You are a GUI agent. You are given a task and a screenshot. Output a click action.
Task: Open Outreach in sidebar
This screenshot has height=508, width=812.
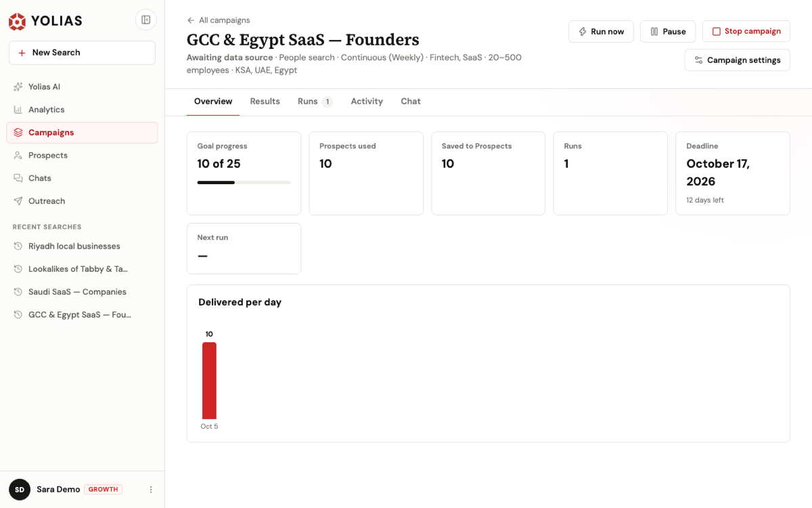[x=82, y=201]
